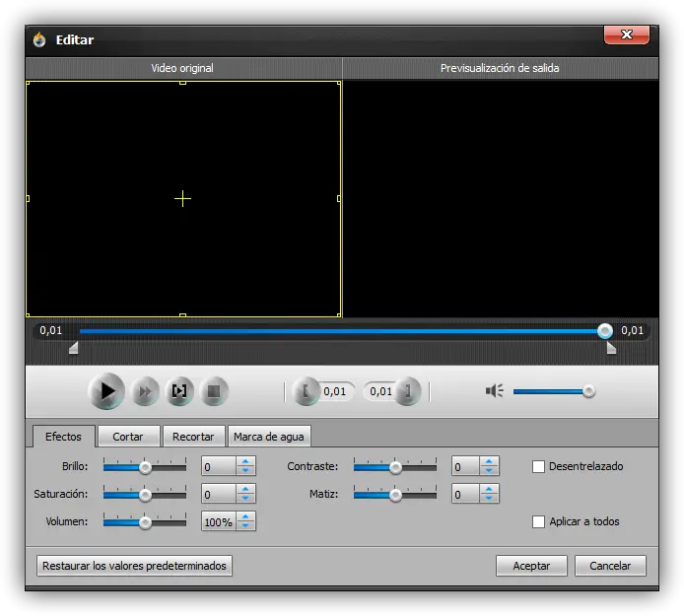Click the fast-forward playback icon
This screenshot has width=684, height=616.
click(144, 392)
